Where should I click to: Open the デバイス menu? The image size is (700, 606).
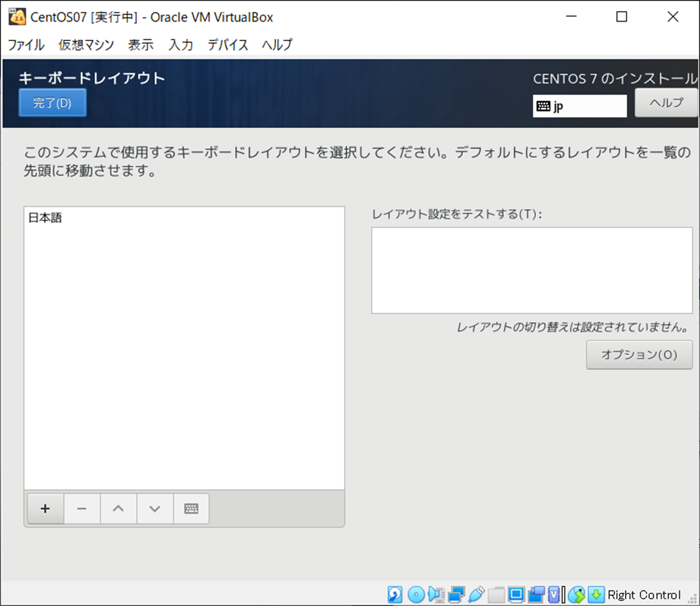point(228,45)
